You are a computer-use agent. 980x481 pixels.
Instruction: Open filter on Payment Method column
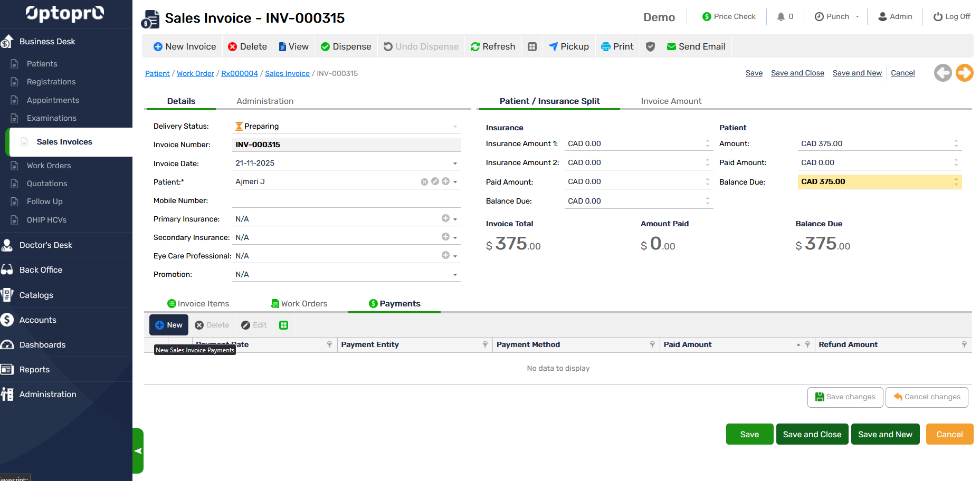pos(652,344)
